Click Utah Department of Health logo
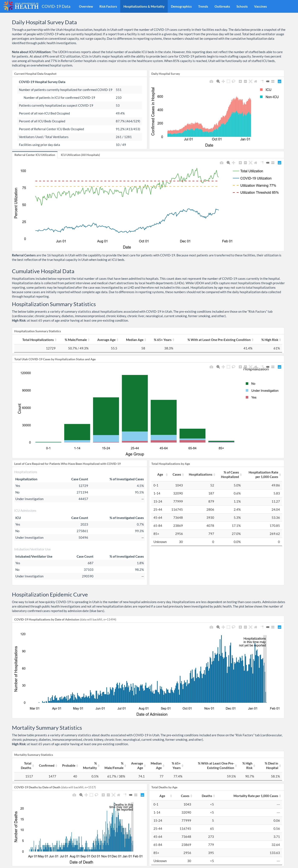 pos(21,6)
